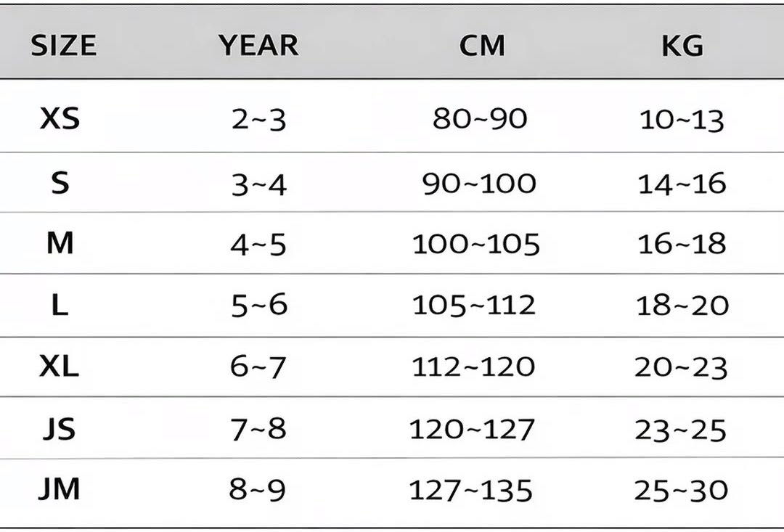Select the S size row label
Viewport: 784px width, 532px height.
60,183
